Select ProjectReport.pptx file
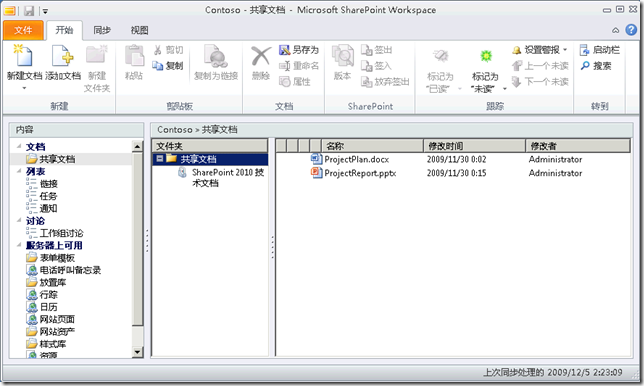This screenshot has width=644, height=386. (360, 173)
